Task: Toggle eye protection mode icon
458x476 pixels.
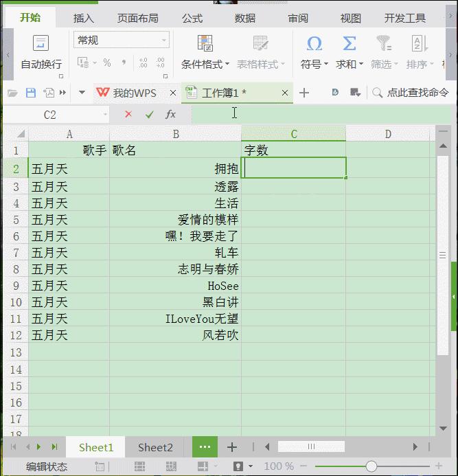Action: click(238, 466)
